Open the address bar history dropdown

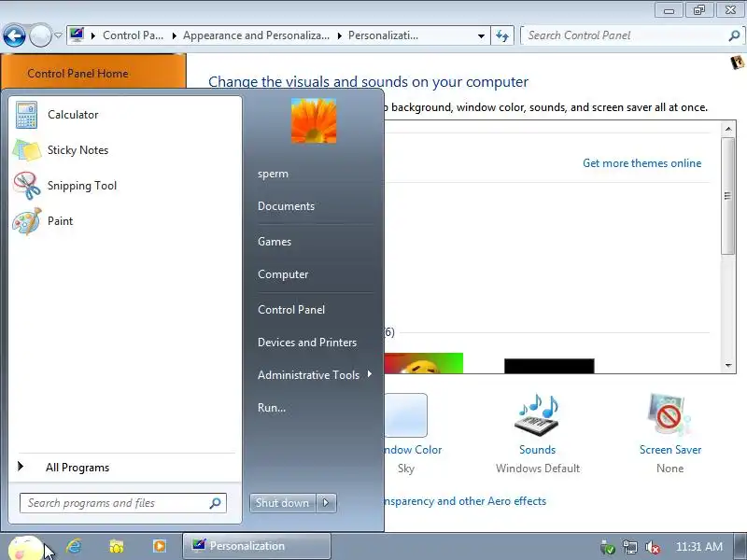[x=481, y=35]
